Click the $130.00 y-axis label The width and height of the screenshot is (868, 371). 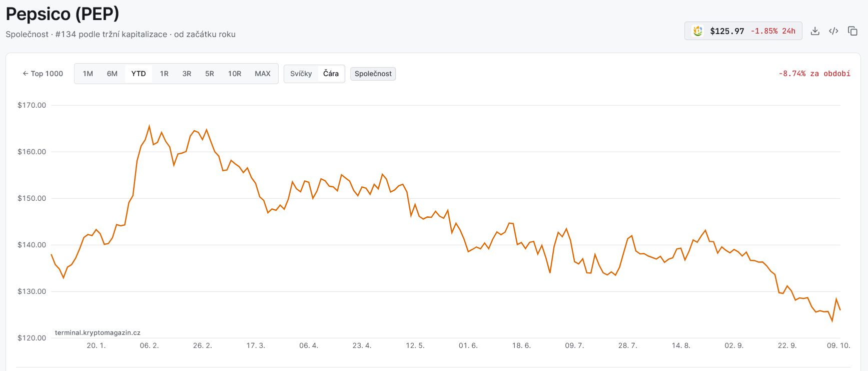tap(32, 291)
